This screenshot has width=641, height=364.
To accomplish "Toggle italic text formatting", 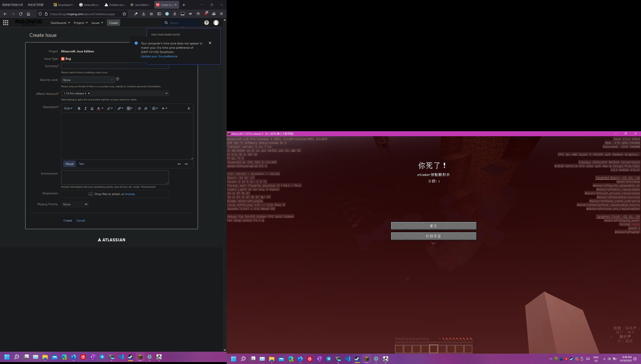I will 85,108.
